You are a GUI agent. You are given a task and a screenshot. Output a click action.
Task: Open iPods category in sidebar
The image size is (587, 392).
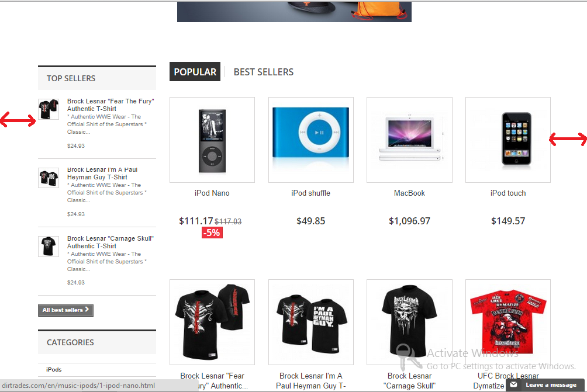(x=54, y=370)
